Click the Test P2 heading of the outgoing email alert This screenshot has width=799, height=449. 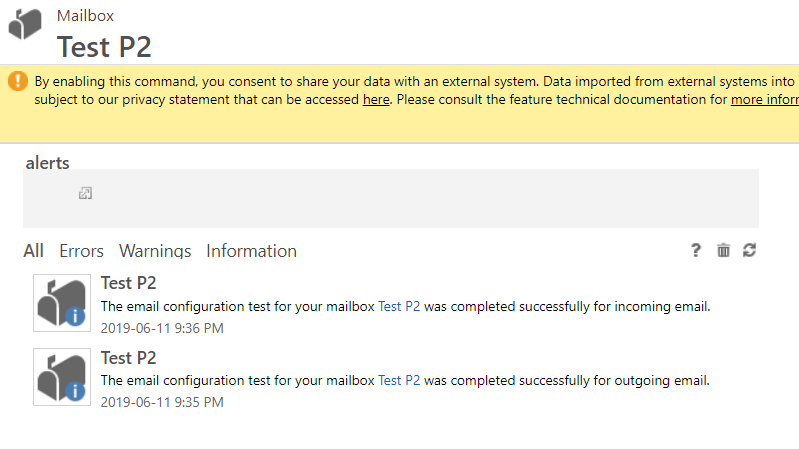click(128, 358)
